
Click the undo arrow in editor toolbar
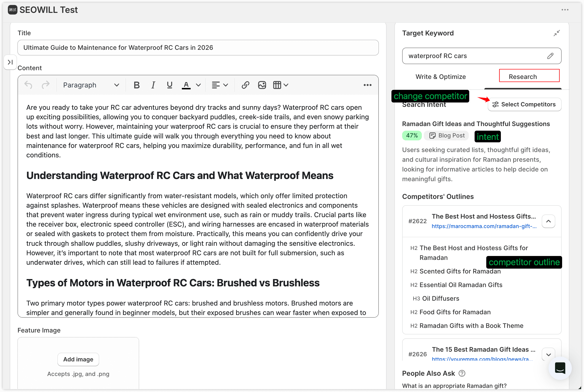click(28, 85)
